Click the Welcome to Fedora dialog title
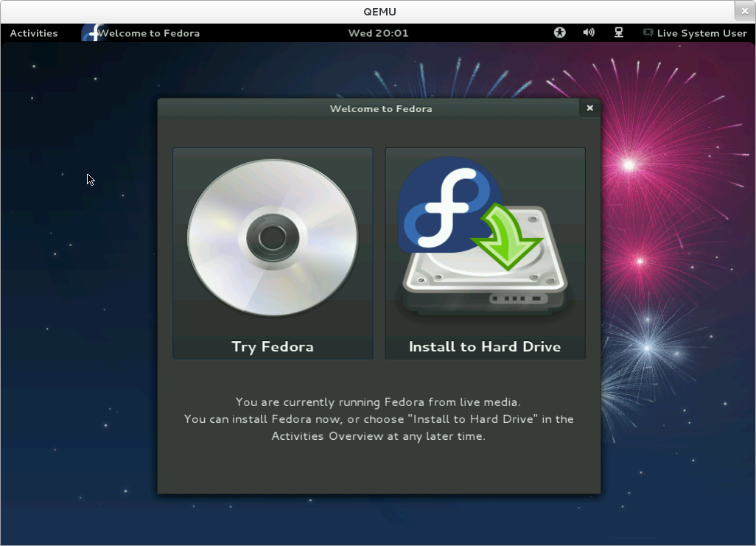Screen dimensions: 756x546 pos(381,109)
